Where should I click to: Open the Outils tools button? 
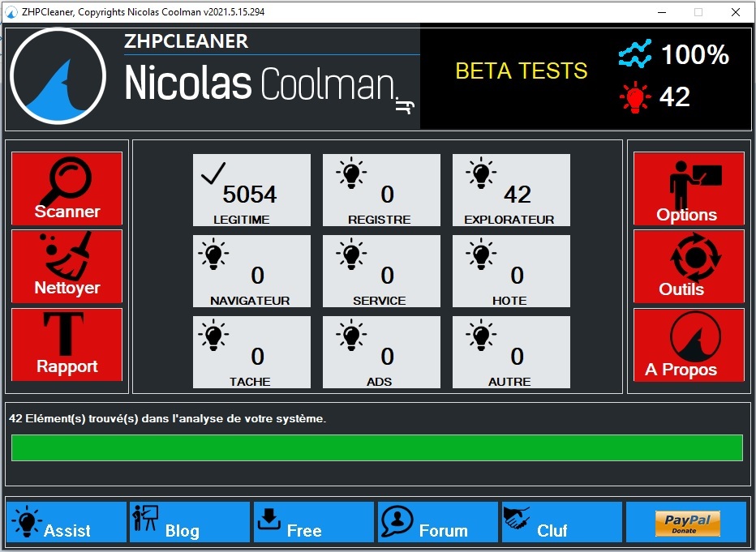(689, 267)
